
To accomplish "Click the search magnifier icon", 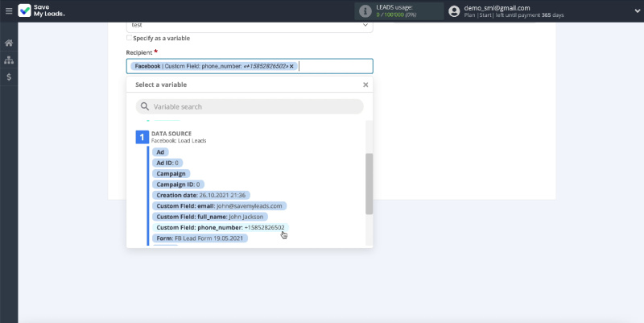I will 145,107.
